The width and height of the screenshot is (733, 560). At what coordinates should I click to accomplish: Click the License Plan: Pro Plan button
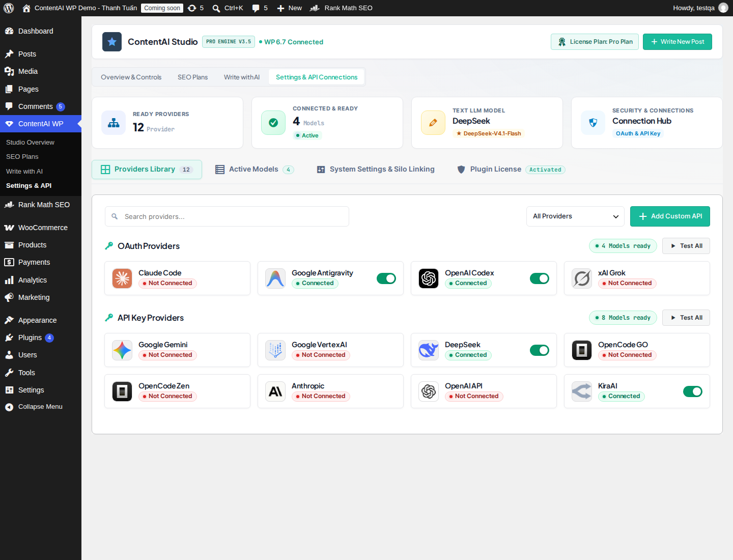point(595,42)
